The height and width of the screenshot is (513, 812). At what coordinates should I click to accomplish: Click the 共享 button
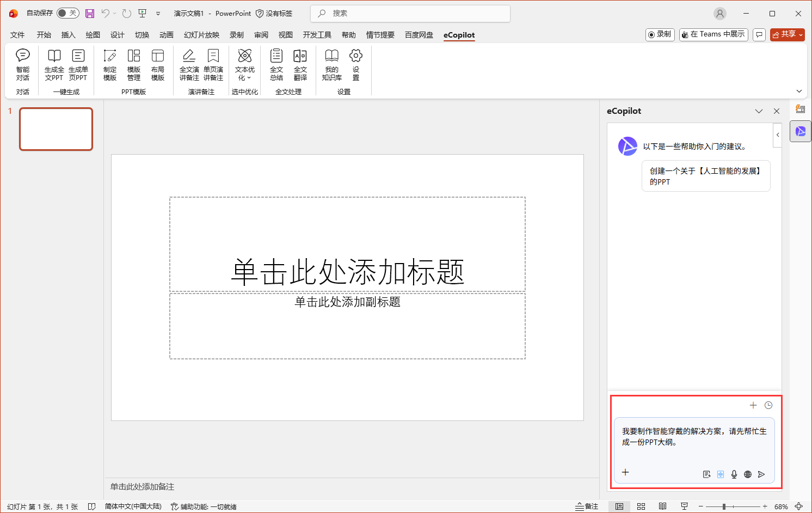(787, 34)
